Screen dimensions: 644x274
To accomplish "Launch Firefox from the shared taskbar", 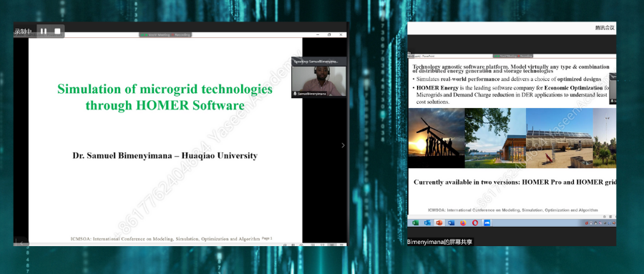I will 463,222.
